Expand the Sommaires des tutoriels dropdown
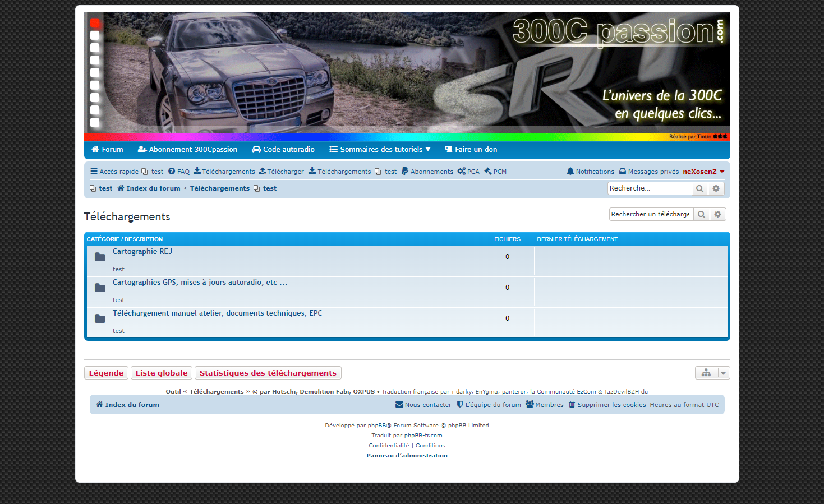This screenshot has width=824, height=504. point(380,150)
